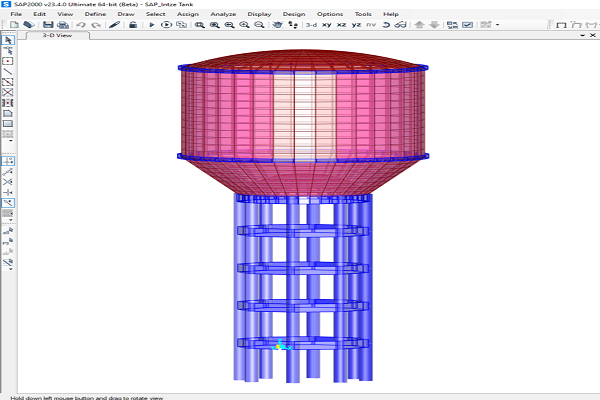Set view to xy plane
This screenshot has height=400, width=600.
point(327,24)
